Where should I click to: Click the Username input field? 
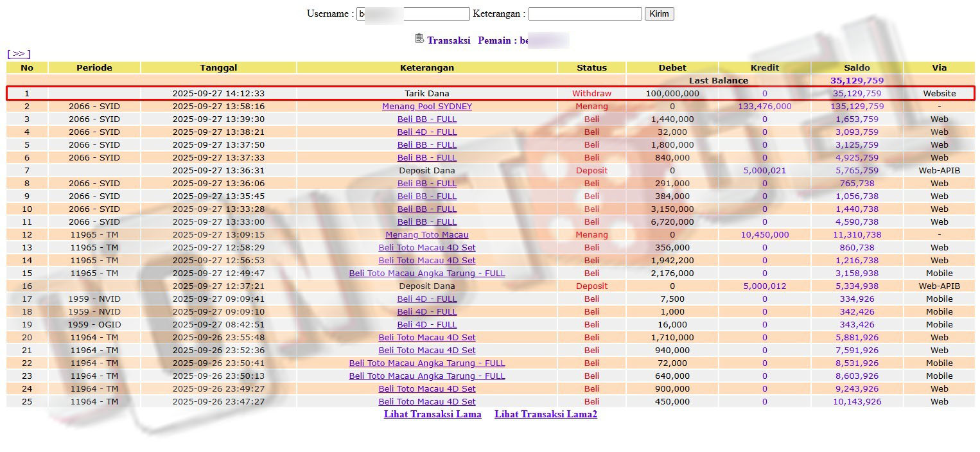click(413, 13)
